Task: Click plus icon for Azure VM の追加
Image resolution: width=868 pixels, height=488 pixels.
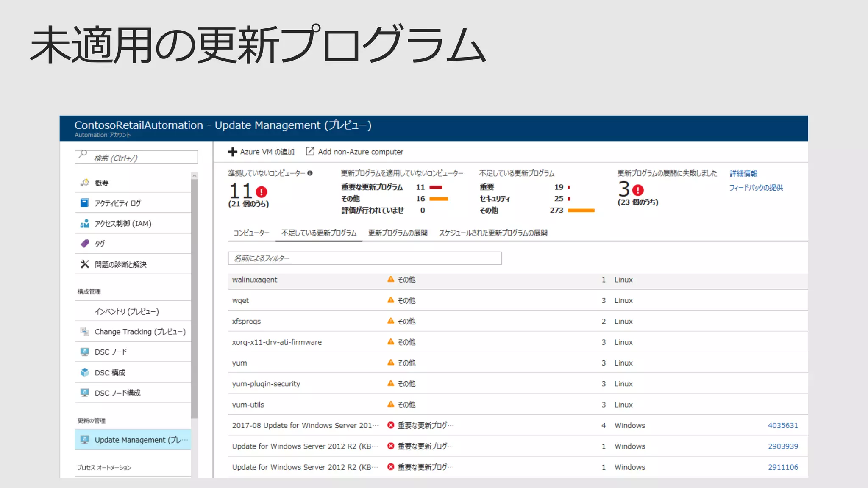Action: (232, 152)
